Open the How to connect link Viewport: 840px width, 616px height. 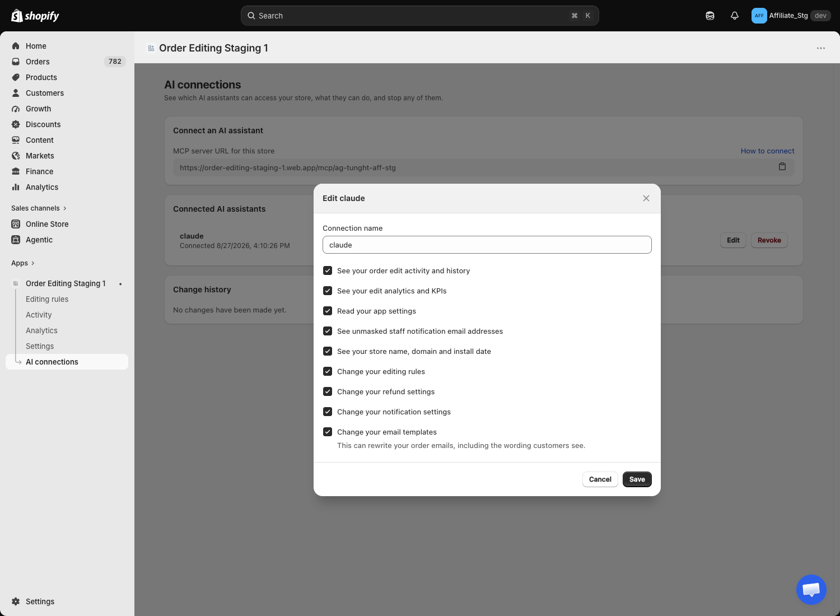pyautogui.click(x=767, y=151)
